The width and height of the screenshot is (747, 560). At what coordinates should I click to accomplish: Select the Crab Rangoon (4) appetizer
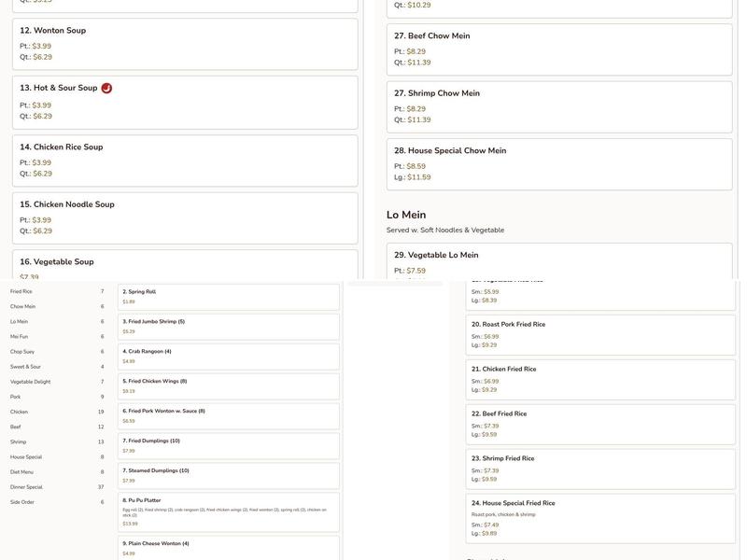click(148, 352)
